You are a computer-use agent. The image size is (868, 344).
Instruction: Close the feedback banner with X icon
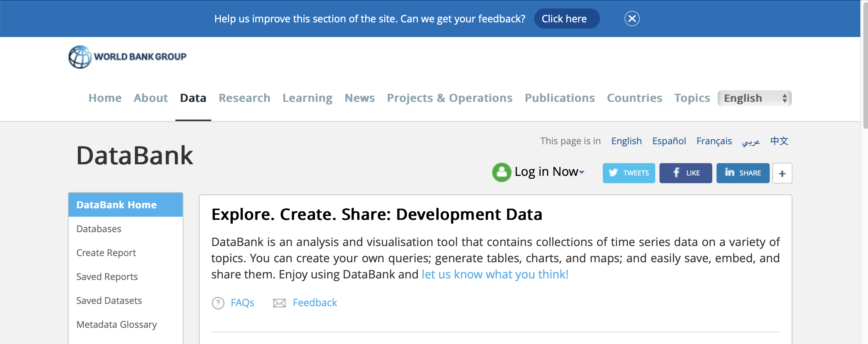coord(632,19)
